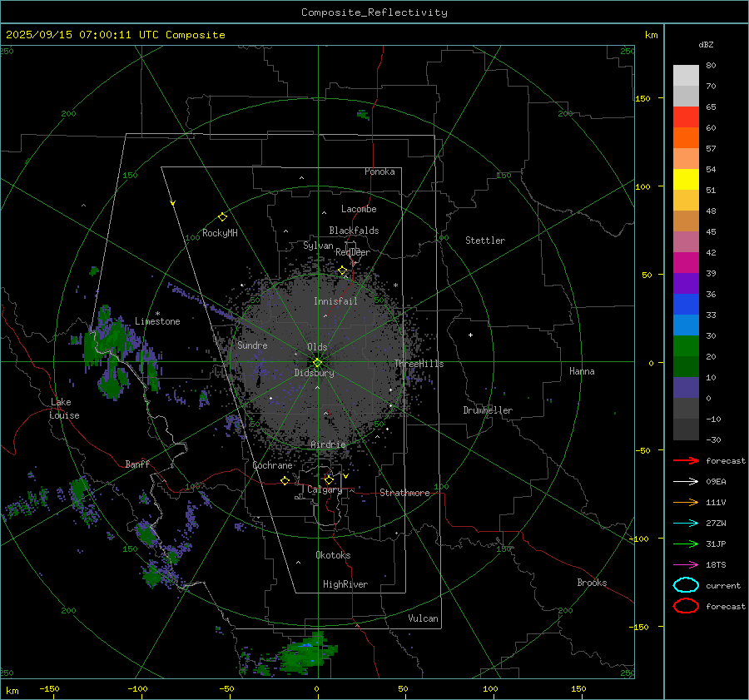Click the Sylvan map label
This screenshot has width=749, height=700.
[318, 246]
